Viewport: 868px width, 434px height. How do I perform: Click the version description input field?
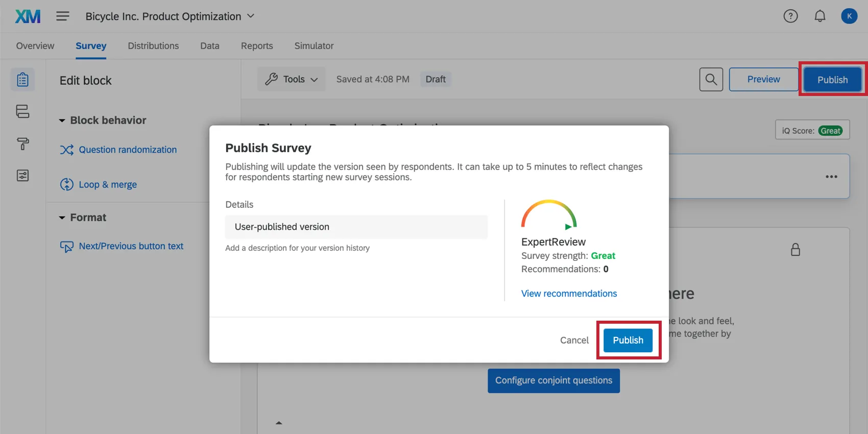tap(356, 227)
